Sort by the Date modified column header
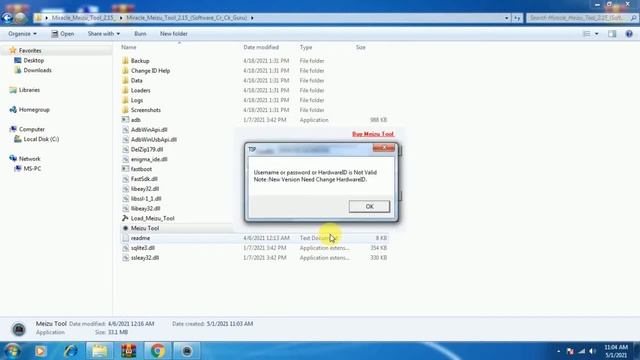The width and height of the screenshot is (640, 360). [x=261, y=47]
